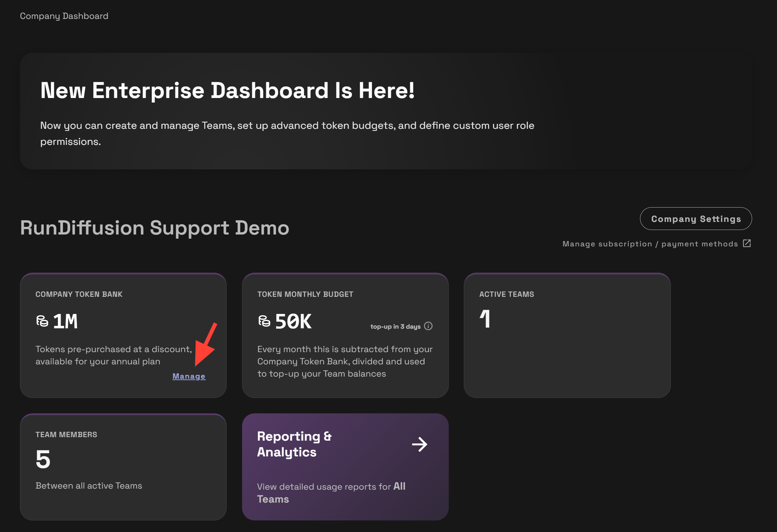Image resolution: width=777 pixels, height=532 pixels.
Task: Click the New Enterprise Dashboard banner headline
Action: click(227, 91)
